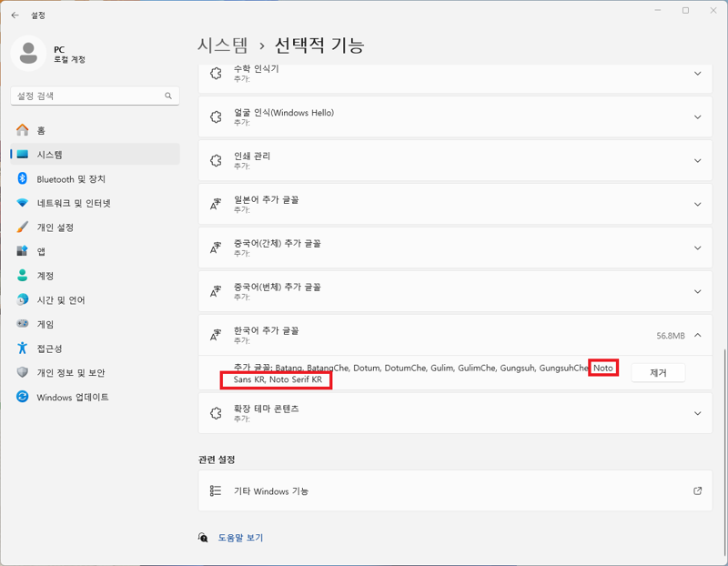Open the 네트워크 및 인터넷 wifi icon
Screen dimensions: 728x566
(22, 203)
